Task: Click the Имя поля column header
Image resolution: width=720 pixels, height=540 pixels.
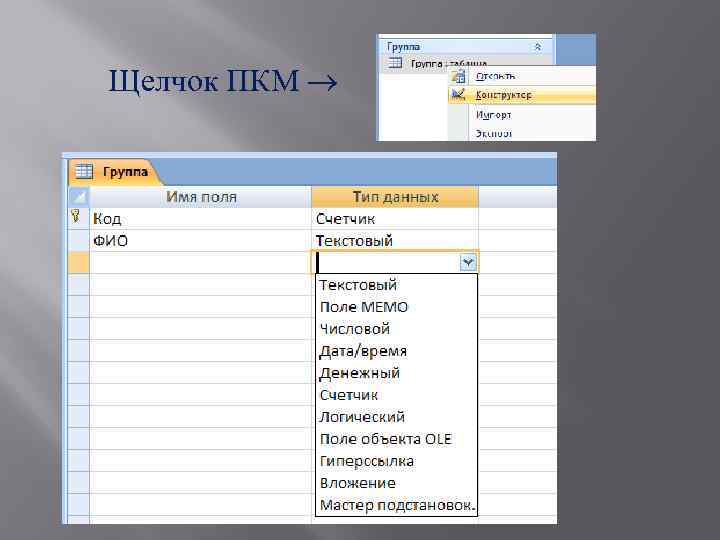Action: coord(200,197)
